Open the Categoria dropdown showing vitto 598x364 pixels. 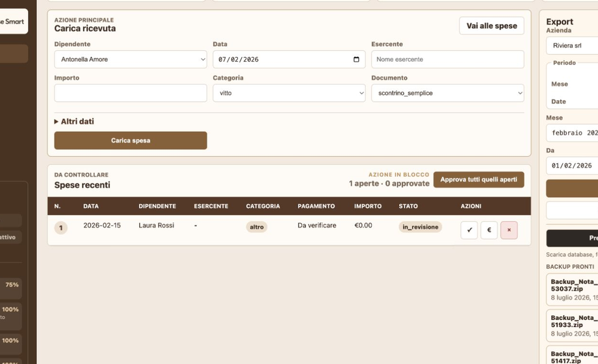pos(289,93)
